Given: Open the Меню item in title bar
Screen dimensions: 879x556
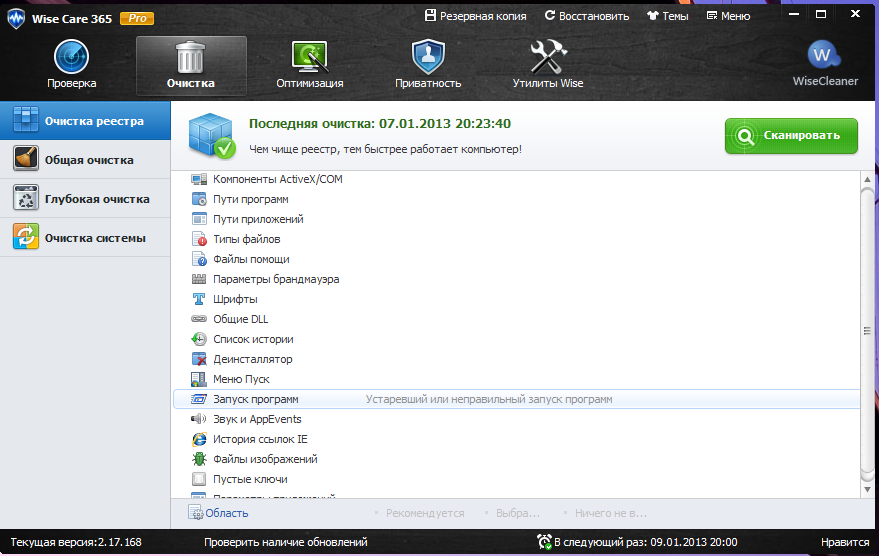Looking at the screenshot, I should point(728,16).
